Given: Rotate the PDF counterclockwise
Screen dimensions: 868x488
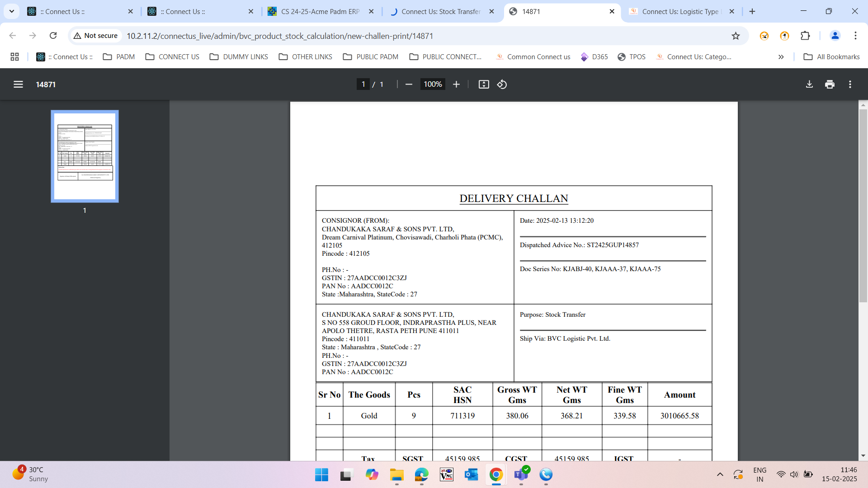Looking at the screenshot, I should click(x=502, y=84).
